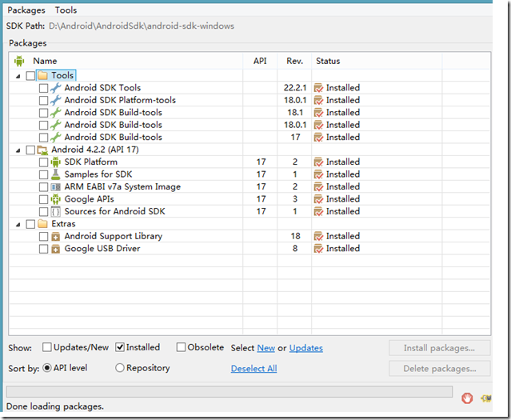The height and width of the screenshot is (420, 511).
Task: Collapse the Android 4.2.2 (API 17) group arrow
Action: point(18,150)
